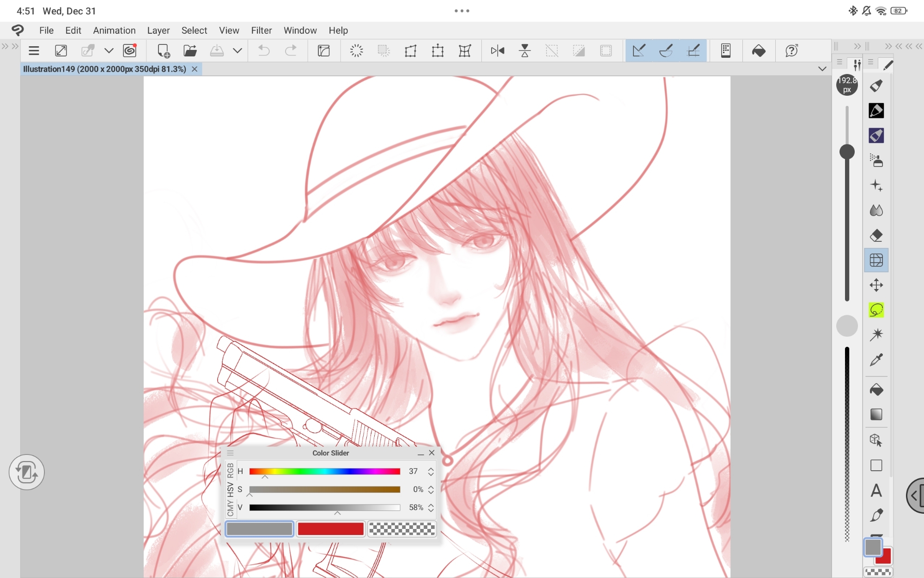The height and width of the screenshot is (578, 924).
Task: Open the Clip Studio launcher icon
Action: point(130,51)
